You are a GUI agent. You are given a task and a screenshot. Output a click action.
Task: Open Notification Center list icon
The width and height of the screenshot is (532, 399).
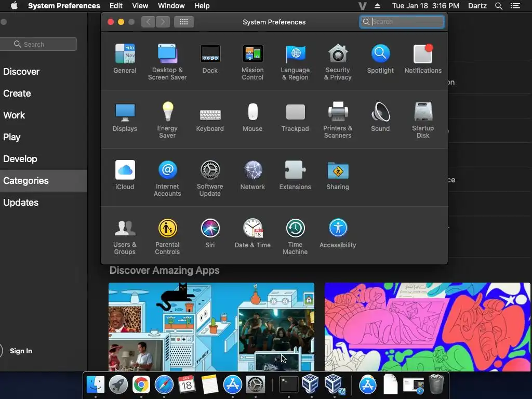click(x=515, y=6)
